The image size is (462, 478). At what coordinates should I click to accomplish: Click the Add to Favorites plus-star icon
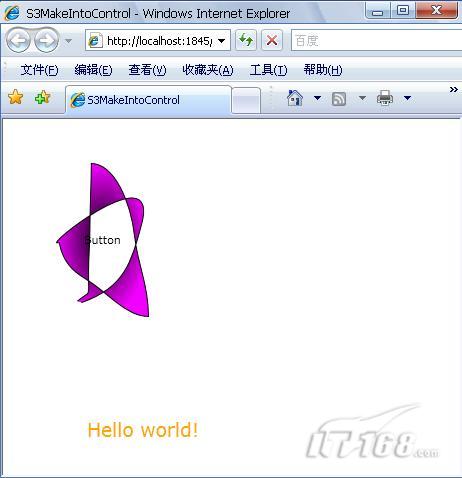42,97
